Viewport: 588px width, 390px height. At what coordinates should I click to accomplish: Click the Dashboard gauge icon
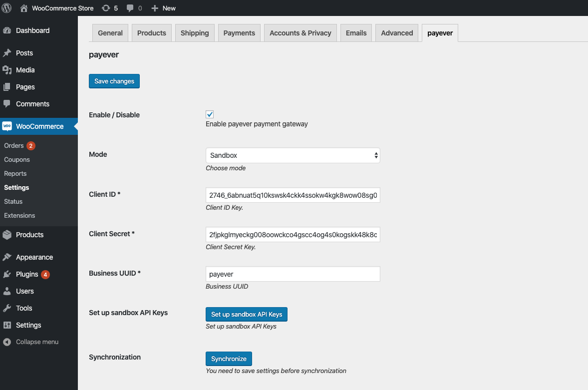(7, 30)
